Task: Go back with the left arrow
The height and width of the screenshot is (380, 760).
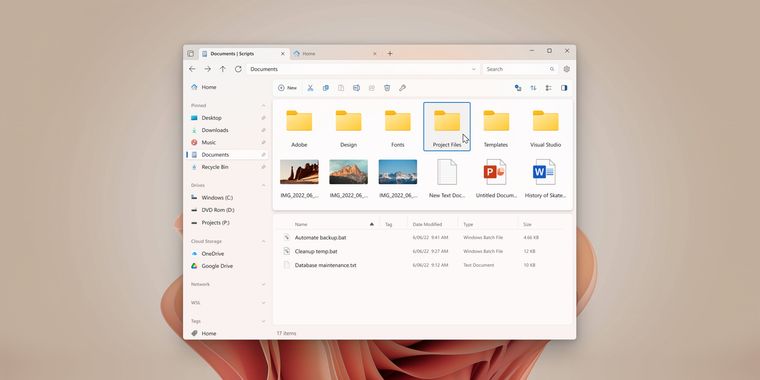Action: tap(192, 69)
